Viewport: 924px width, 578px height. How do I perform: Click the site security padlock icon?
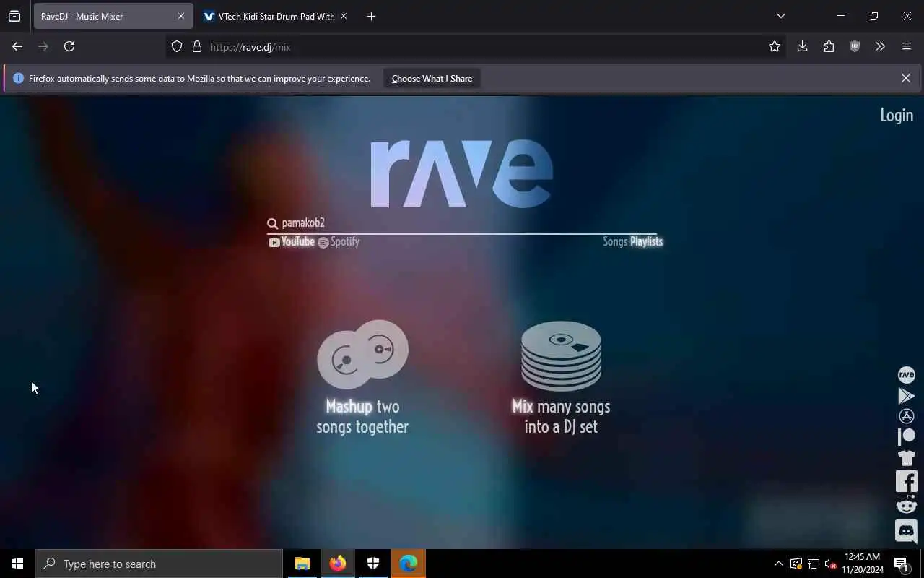point(196,47)
